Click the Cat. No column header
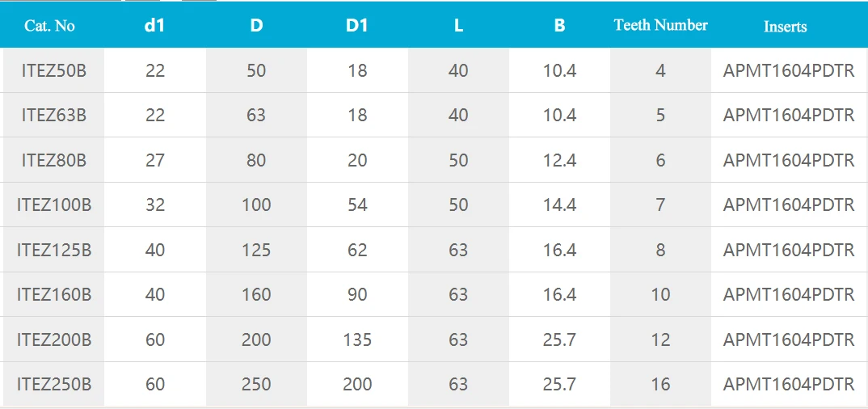868x409 pixels. click(50, 26)
